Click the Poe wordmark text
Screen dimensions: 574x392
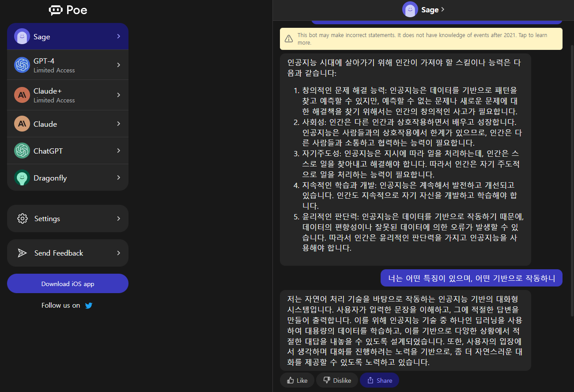(77, 11)
